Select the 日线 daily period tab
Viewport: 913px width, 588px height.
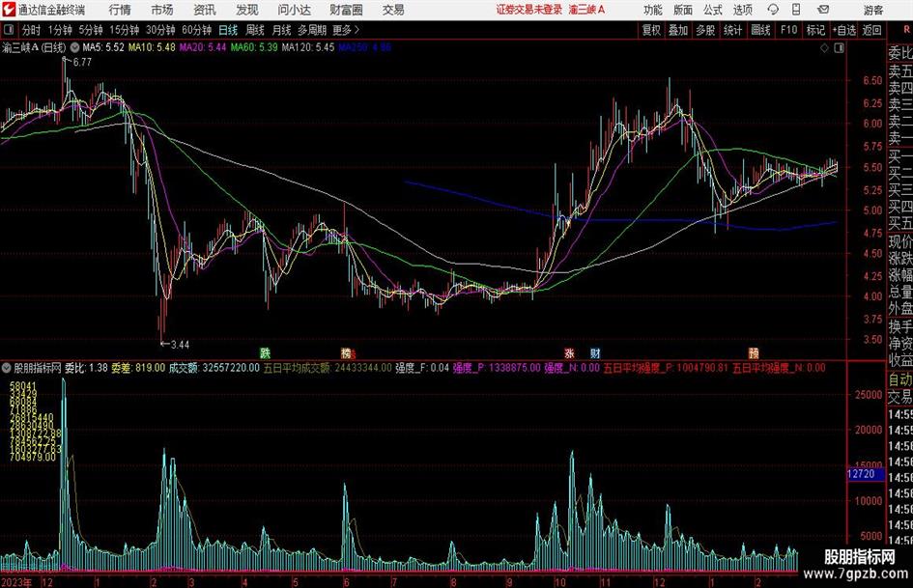click(x=228, y=30)
